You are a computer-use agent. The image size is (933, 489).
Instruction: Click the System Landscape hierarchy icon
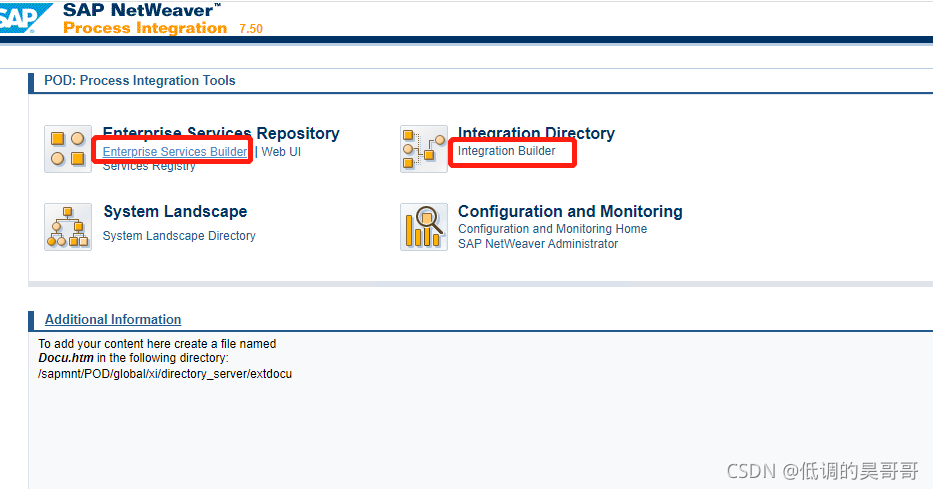68,227
